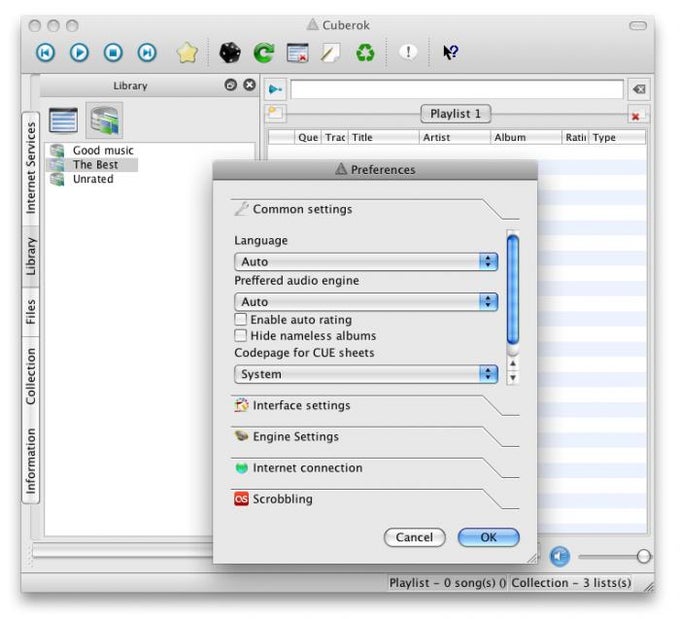This screenshot has height=619, width=680.
Task: Open the Files side tab
Action: tap(30, 311)
